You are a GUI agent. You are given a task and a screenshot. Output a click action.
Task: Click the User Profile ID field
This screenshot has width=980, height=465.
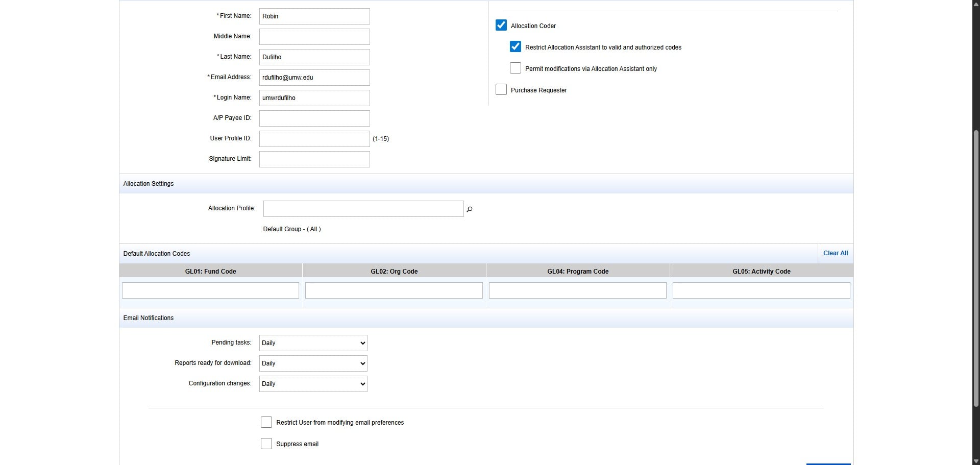click(x=314, y=139)
